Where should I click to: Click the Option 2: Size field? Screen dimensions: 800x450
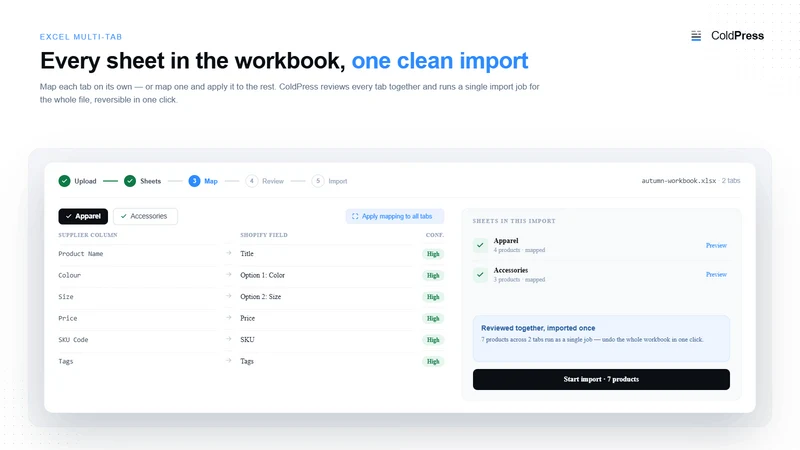point(261,296)
